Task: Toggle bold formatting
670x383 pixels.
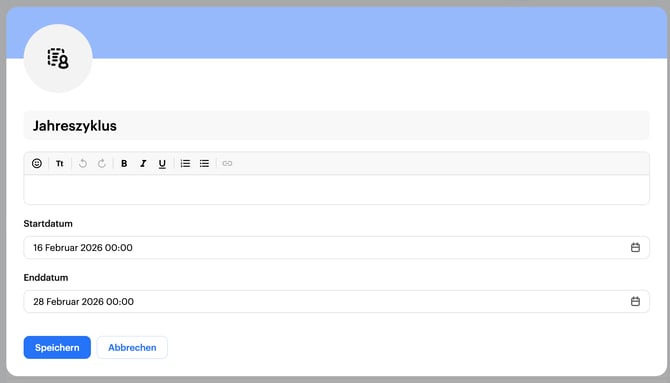Action: (x=124, y=163)
